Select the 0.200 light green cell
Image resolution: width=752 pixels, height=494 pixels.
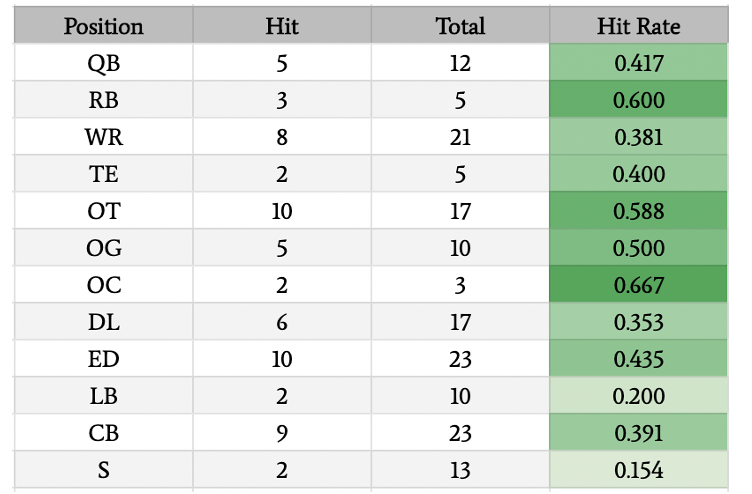pyautogui.click(x=638, y=396)
